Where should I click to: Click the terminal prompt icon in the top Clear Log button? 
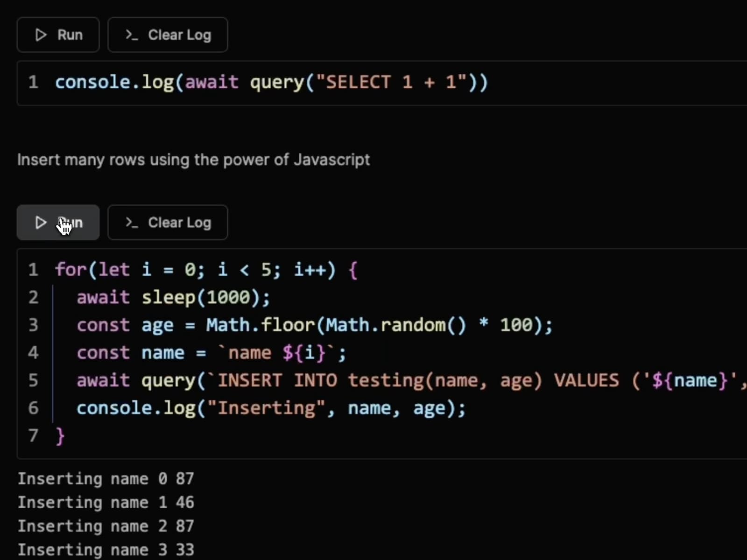(x=131, y=35)
